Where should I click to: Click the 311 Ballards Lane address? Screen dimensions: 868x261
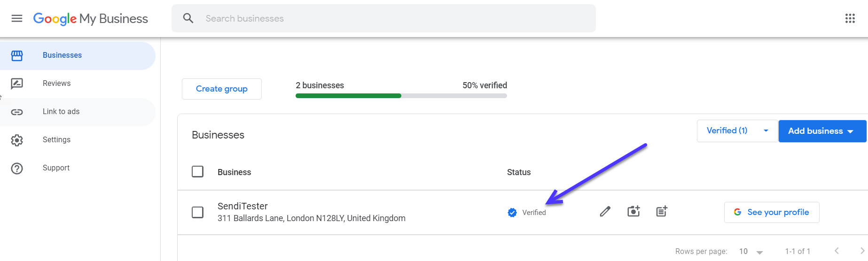[x=312, y=218]
